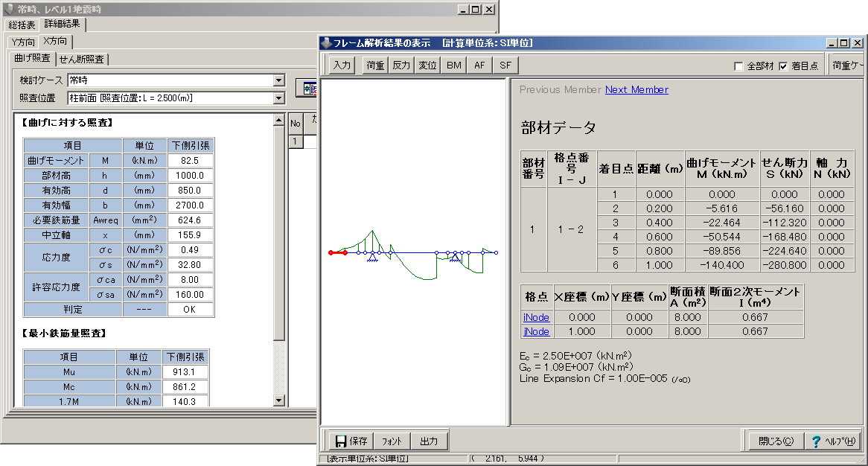Screen dimensions: 868x466
Task: Go to Next Member link
Action: click(636, 89)
